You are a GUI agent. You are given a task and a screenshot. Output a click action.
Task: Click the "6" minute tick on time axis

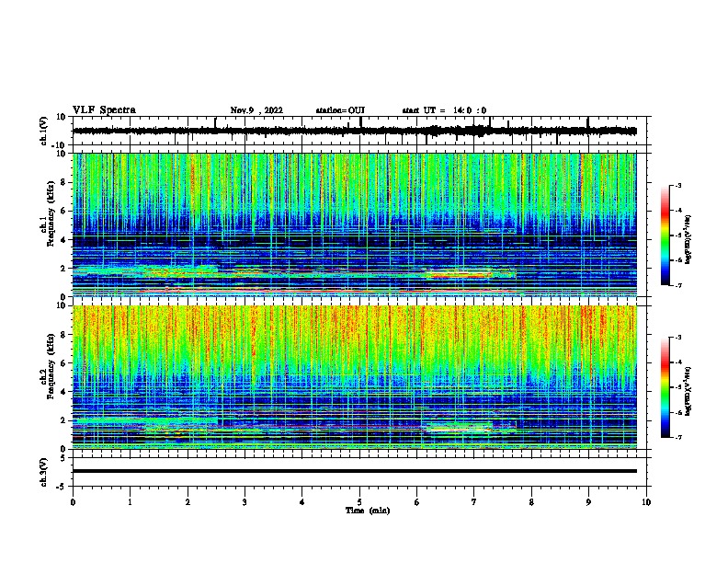point(416,502)
